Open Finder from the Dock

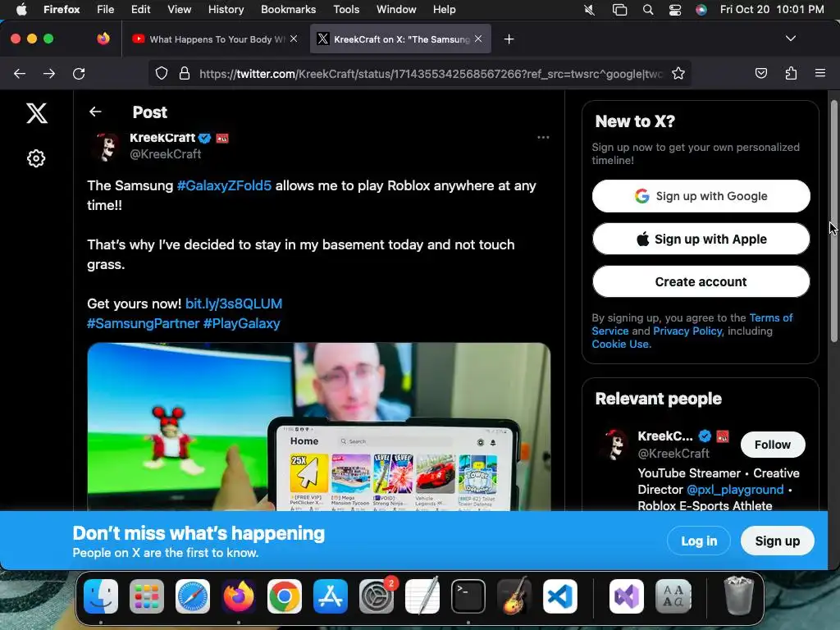pyautogui.click(x=101, y=596)
